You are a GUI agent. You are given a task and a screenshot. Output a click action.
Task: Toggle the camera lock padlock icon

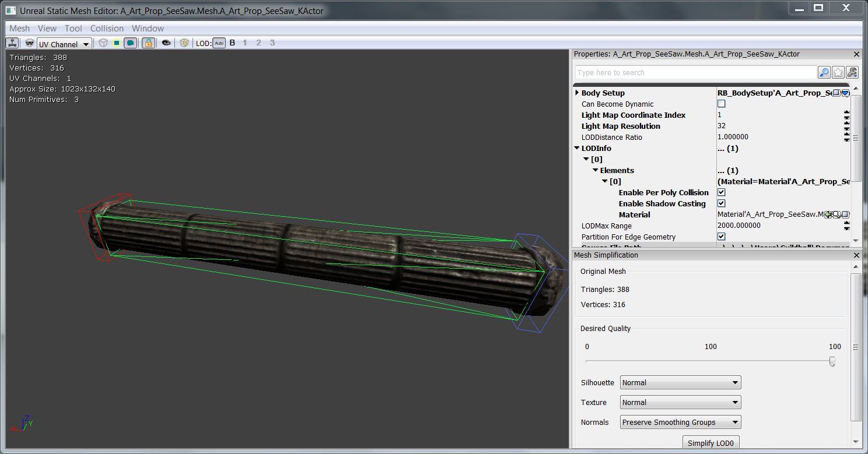point(148,43)
